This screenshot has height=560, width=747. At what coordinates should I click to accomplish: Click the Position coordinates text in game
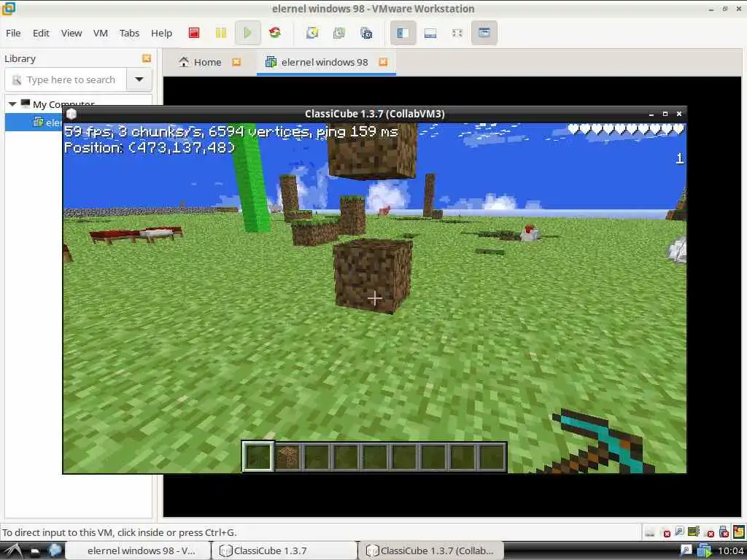149,147
